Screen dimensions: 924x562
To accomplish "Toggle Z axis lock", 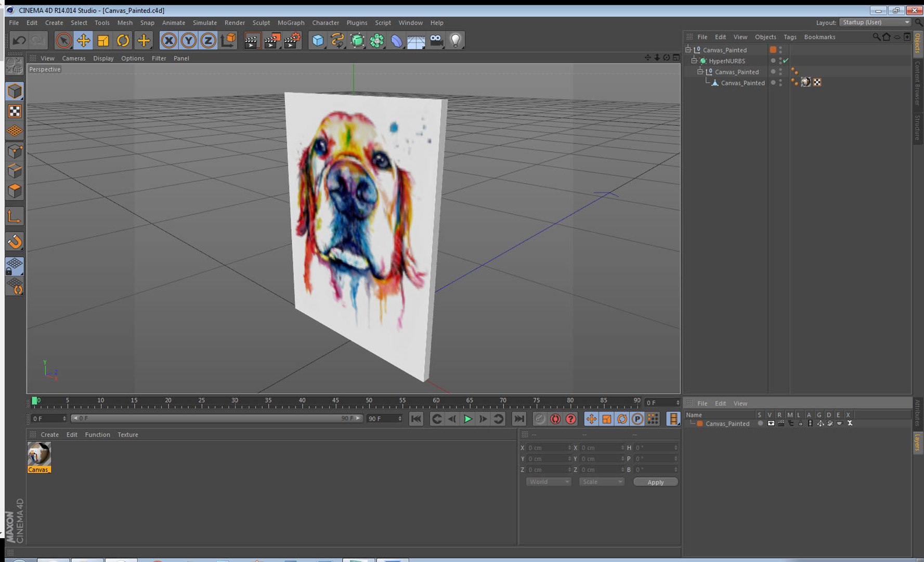I will [x=208, y=41].
